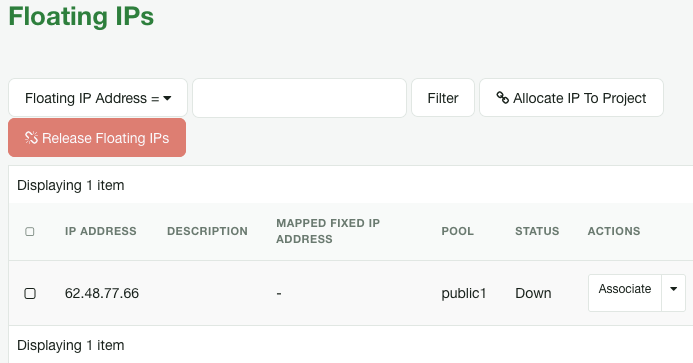693x363 pixels.
Task: Toggle the select-all checkbox in table header
Action: point(30,231)
